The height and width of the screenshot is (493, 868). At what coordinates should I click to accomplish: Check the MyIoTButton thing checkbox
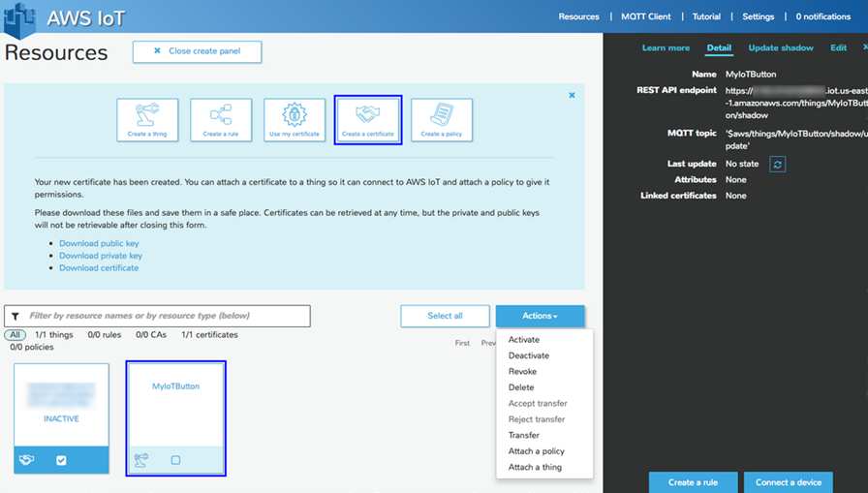tap(175, 460)
